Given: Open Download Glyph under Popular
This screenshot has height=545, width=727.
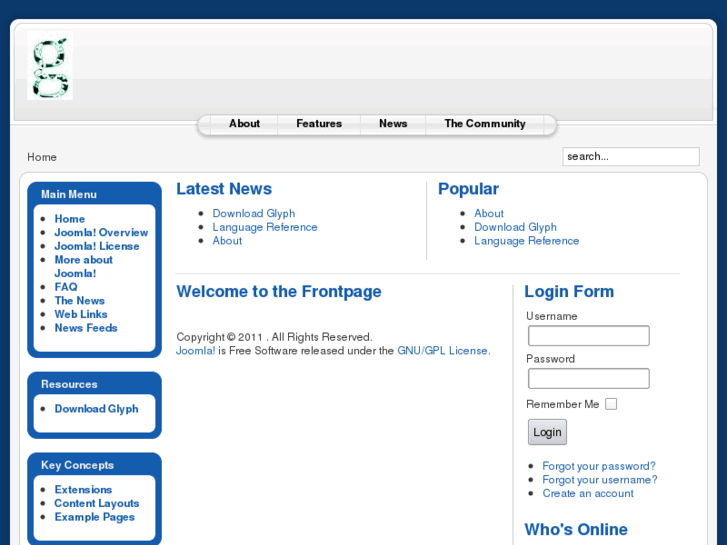Looking at the screenshot, I should click(x=515, y=227).
